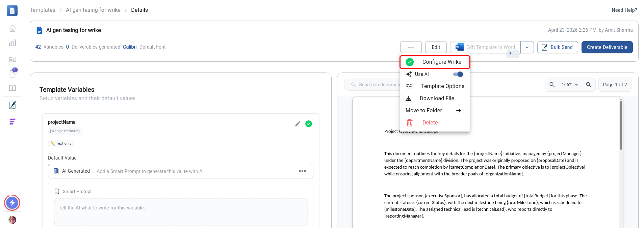Expand the Move to Folder submenu arrow

459,111
